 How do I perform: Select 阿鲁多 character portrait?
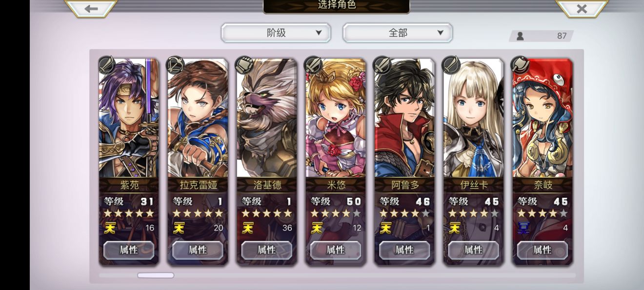(x=404, y=118)
